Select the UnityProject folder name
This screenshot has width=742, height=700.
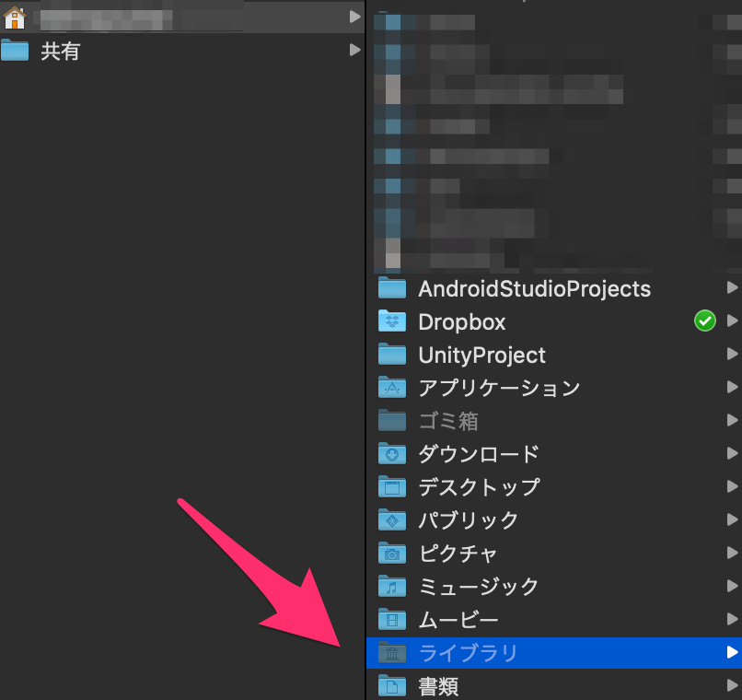click(482, 356)
